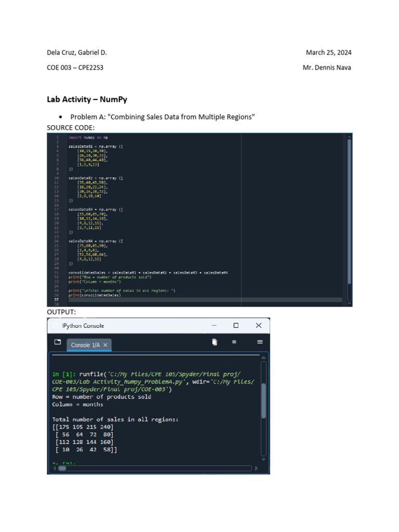
Task: Click the text 'COE 003 – CPE22S3'
Action: tap(75, 68)
